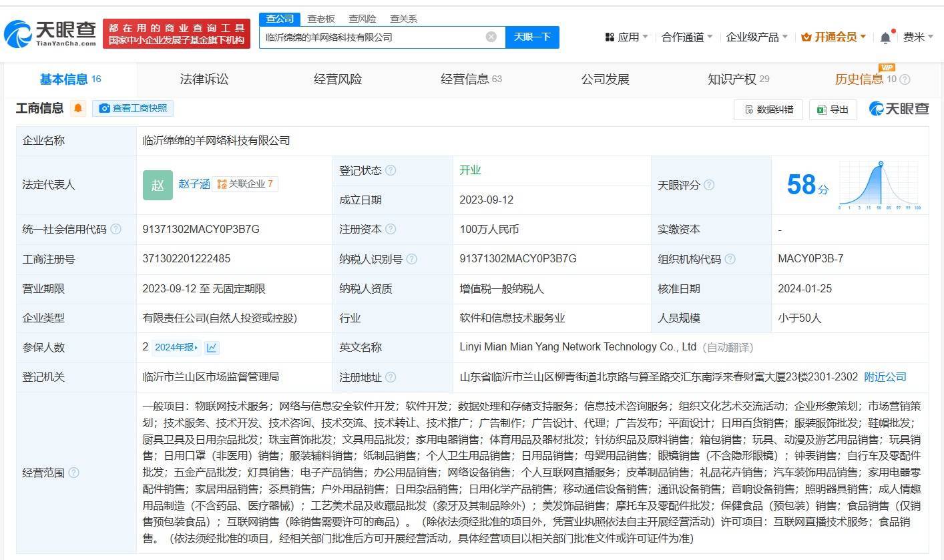944x560 pixels.
Task: Open trend chart icon beside 2024年报
Action: point(212,347)
